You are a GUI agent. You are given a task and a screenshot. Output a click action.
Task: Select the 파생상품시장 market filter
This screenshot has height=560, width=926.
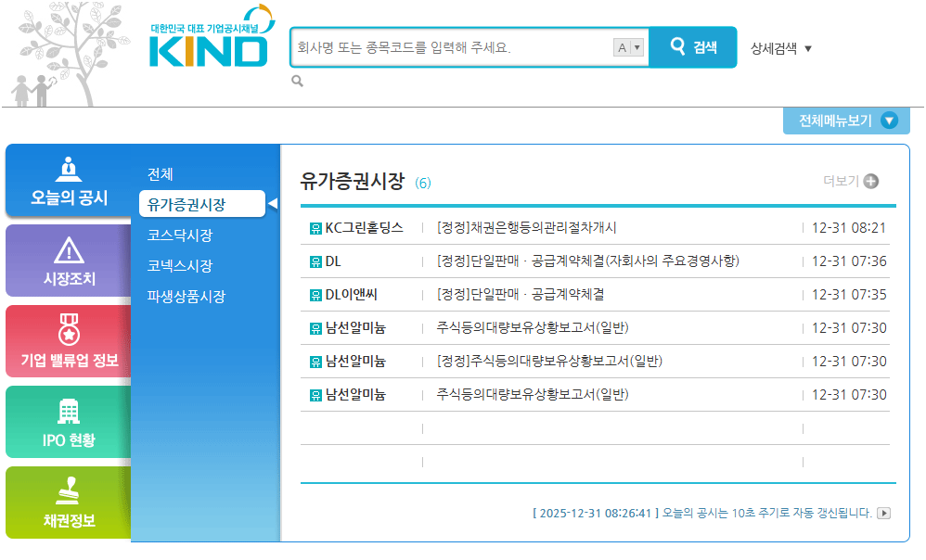click(x=186, y=297)
